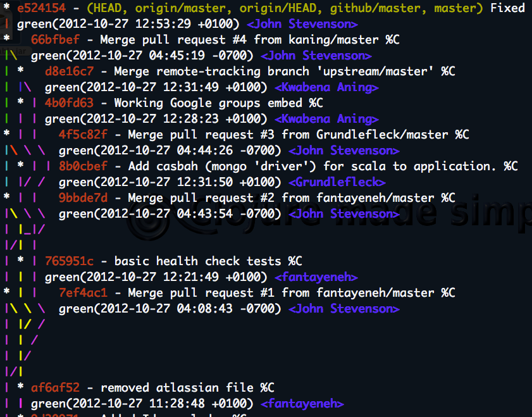The height and width of the screenshot is (417, 532).
Task: Click Kwabena Aning on remote-tracking merge commit
Action: [x=326, y=87]
